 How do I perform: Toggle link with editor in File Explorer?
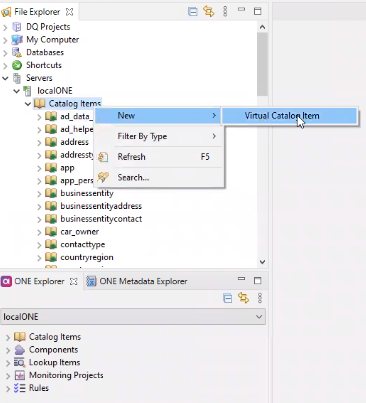(209, 12)
